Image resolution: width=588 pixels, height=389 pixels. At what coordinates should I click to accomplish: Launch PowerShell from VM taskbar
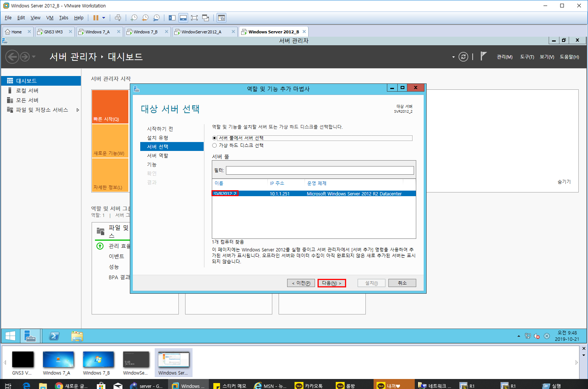[54, 336]
